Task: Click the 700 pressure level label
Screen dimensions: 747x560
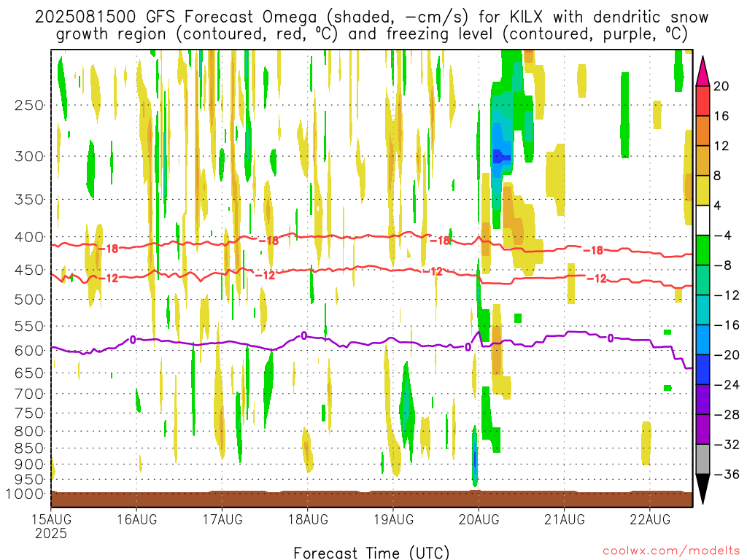Action: tap(29, 394)
